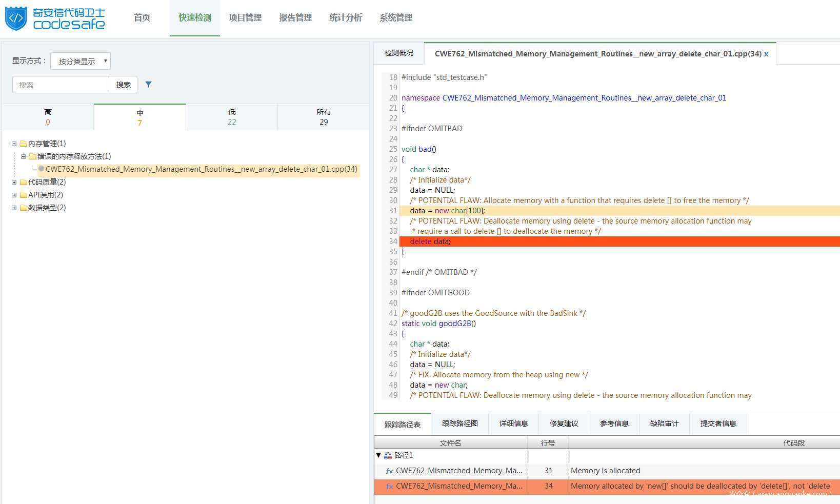Collapse the 路径1 disclosure triangle
840x504 pixels.
pyautogui.click(x=378, y=455)
